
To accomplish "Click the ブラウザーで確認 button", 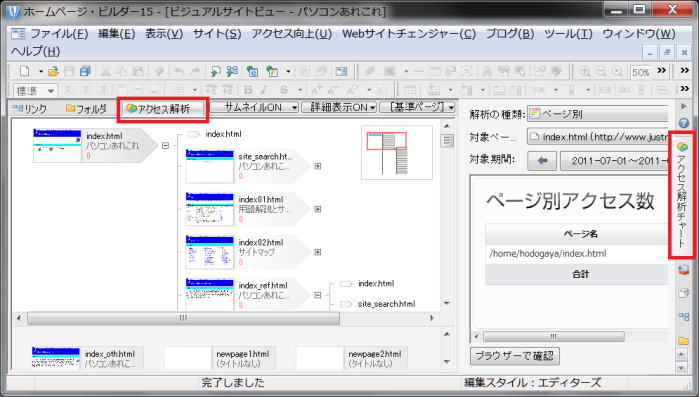I will click(514, 356).
